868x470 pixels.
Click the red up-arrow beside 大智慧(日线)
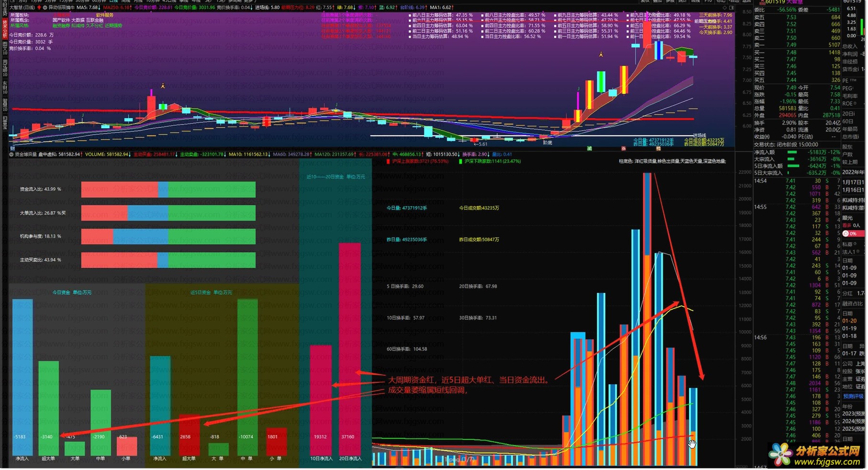click(39, 8)
